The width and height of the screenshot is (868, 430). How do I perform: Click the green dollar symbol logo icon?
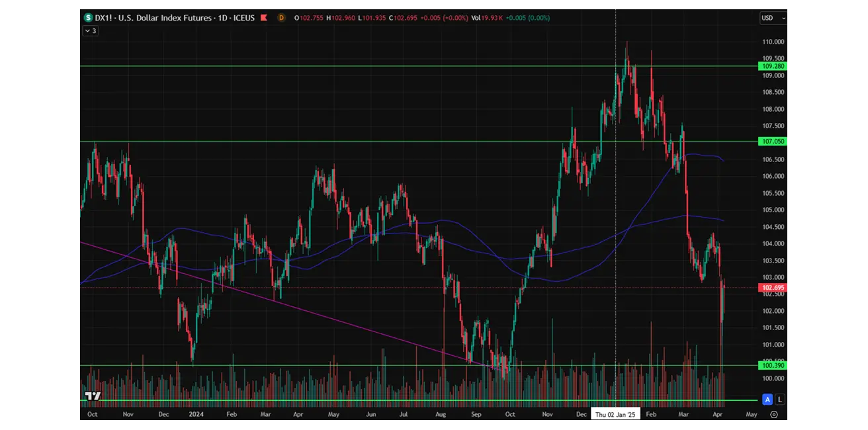click(x=88, y=18)
